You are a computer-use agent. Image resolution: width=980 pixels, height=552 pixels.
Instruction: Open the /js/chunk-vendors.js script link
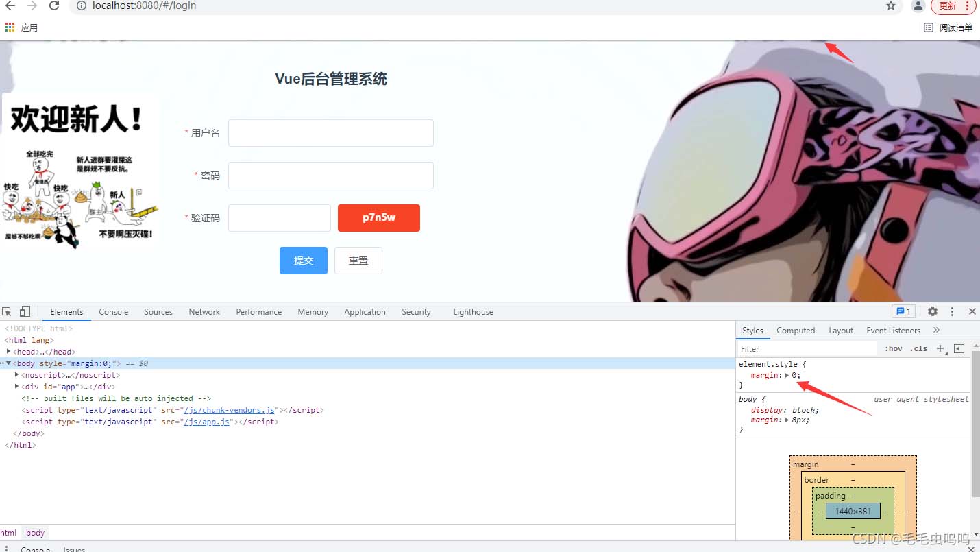[228, 410]
